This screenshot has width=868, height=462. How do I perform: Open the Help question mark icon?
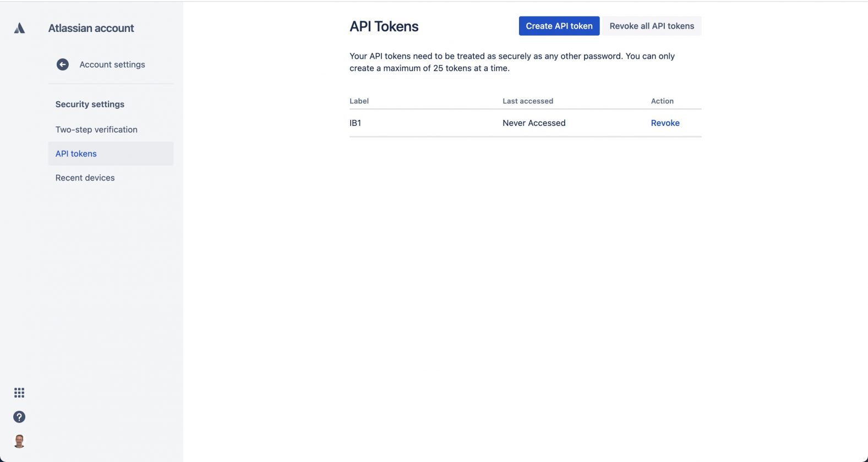[19, 417]
